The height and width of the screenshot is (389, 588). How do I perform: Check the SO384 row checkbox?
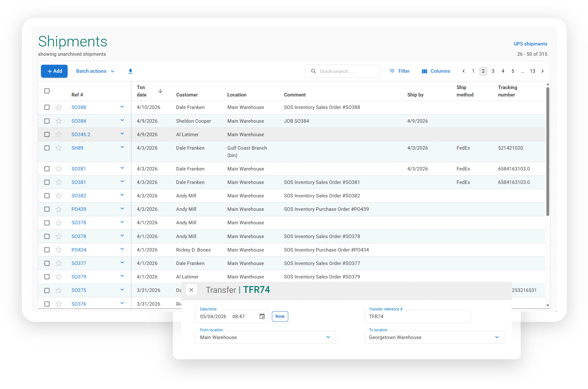point(47,121)
